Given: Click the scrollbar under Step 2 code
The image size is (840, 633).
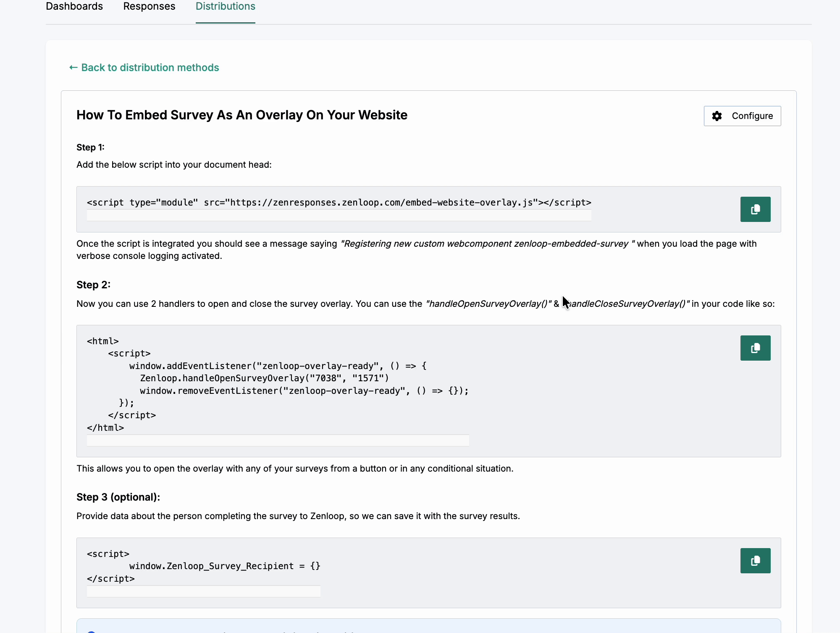Looking at the screenshot, I should (278, 440).
